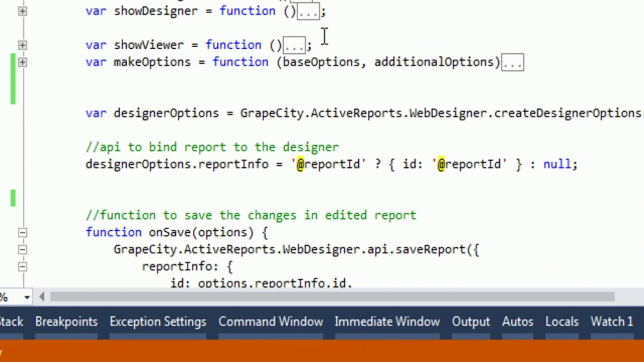Click the second @reportId after 'id:'
The width and height of the screenshot is (644, 362).
pos(469,164)
